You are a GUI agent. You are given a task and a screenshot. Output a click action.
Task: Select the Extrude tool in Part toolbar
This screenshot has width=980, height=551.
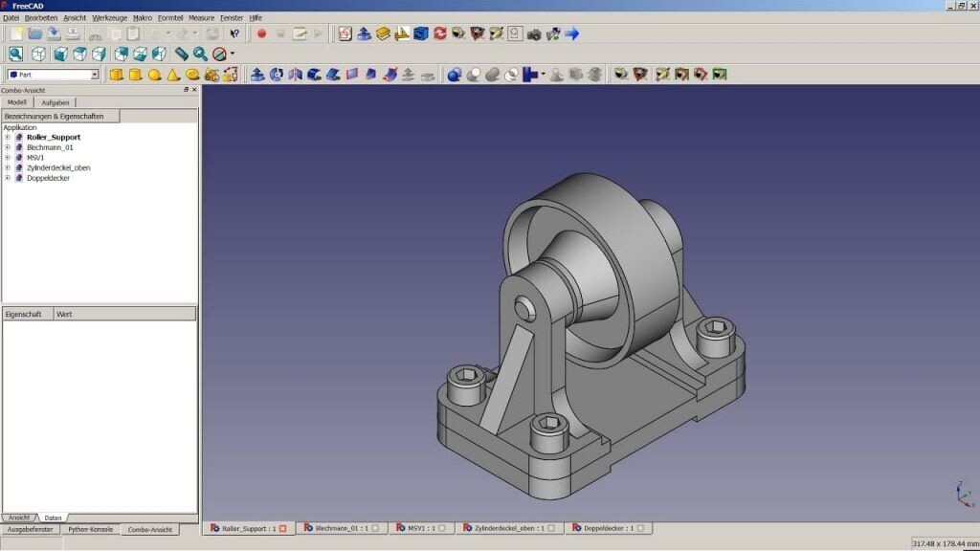pyautogui.click(x=258, y=74)
